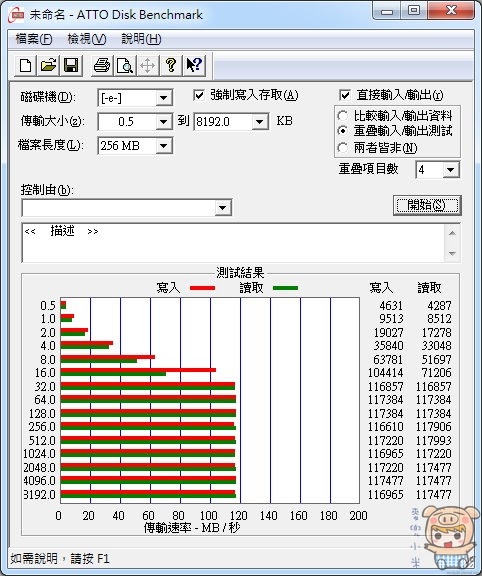Click the 測試結果 group title
The width and height of the screenshot is (482, 576).
pyautogui.click(x=240, y=273)
